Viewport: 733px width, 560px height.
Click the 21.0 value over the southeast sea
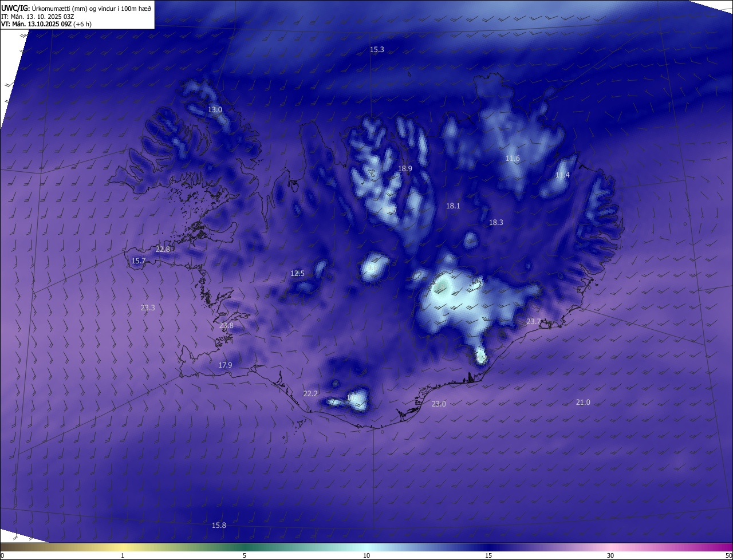(583, 403)
